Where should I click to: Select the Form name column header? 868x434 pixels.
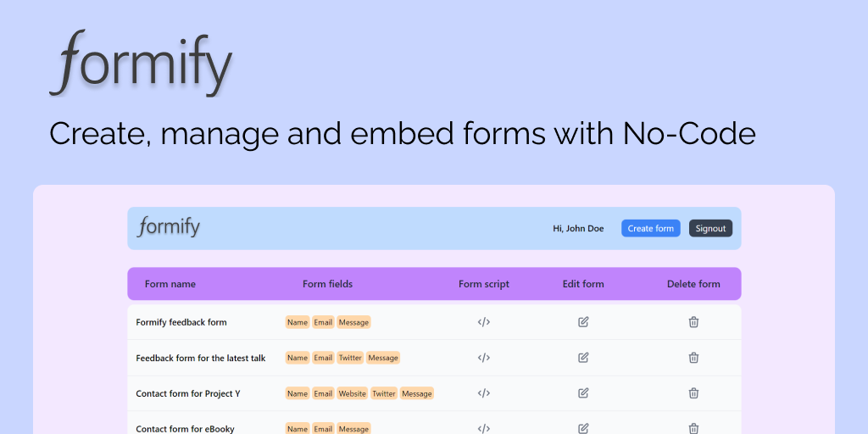coord(170,284)
